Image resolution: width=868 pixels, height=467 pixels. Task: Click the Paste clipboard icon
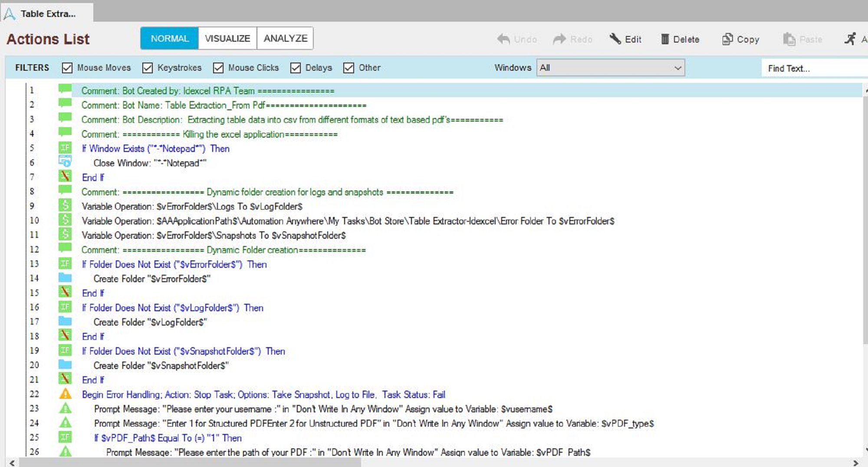tap(789, 39)
